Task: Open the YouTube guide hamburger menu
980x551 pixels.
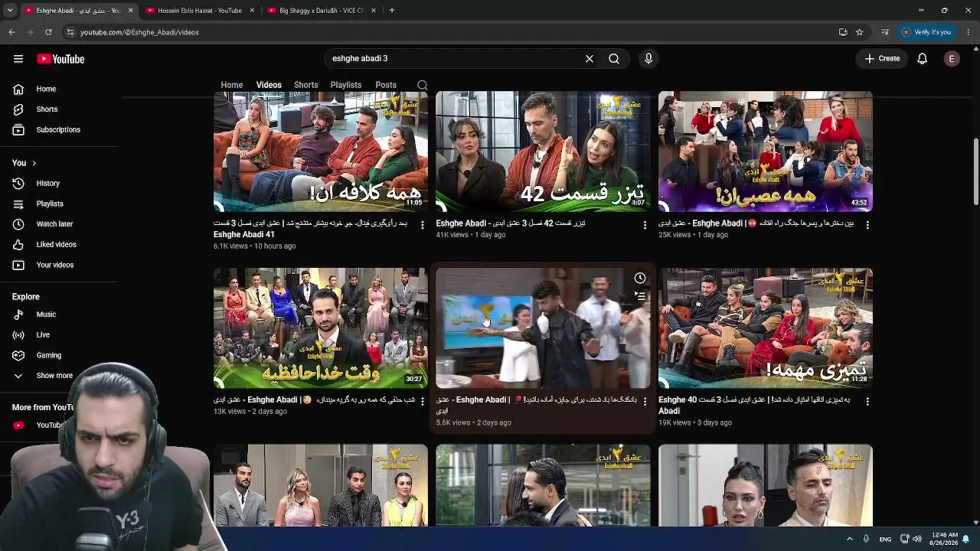Action: [x=18, y=59]
